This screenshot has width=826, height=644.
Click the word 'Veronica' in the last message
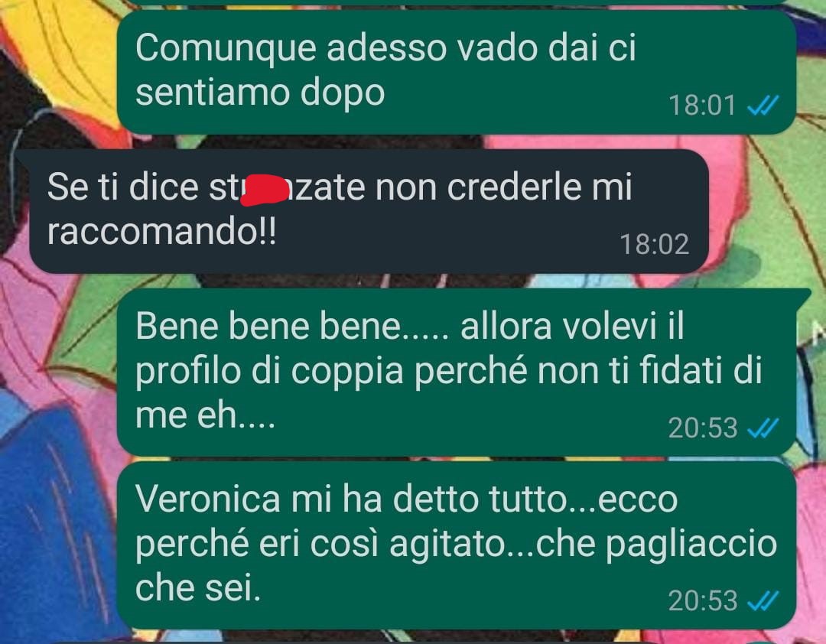pos(207,499)
